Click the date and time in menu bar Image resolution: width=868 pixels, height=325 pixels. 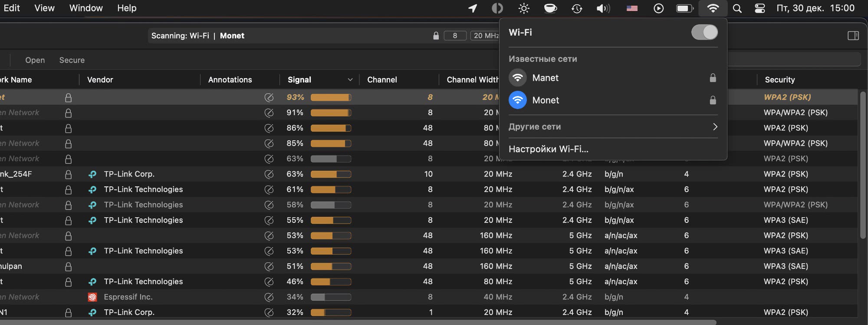click(815, 8)
